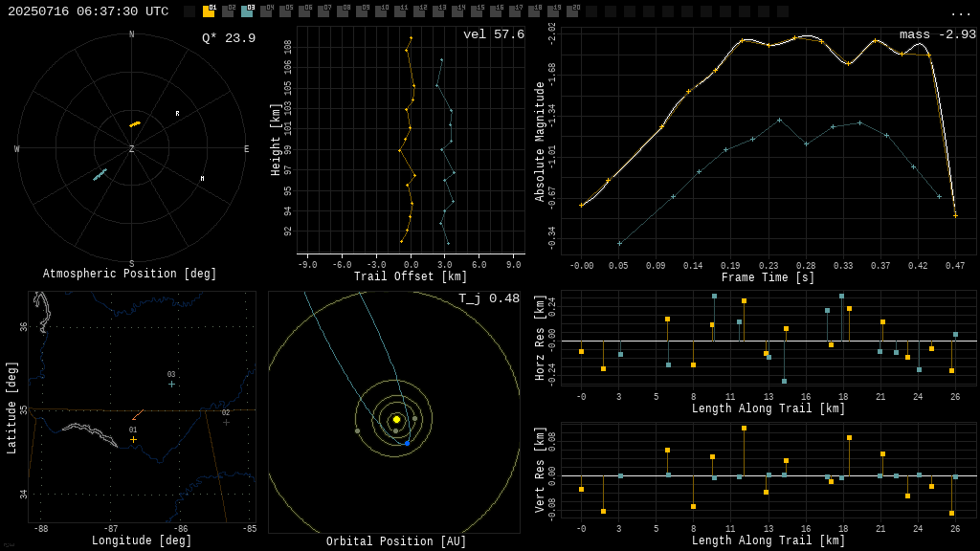The width and height of the screenshot is (980, 551).
Task: Toggle the teal station 03 indicator
Action: (x=247, y=11)
